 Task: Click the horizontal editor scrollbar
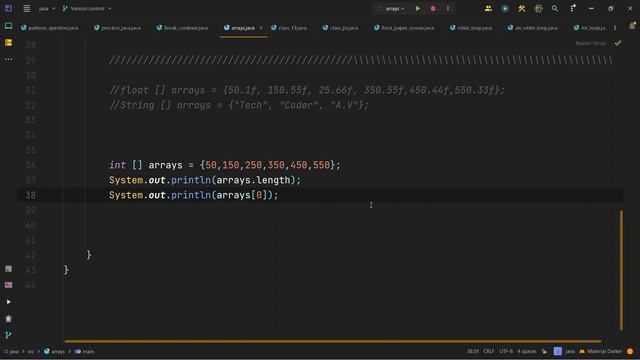pos(333,341)
